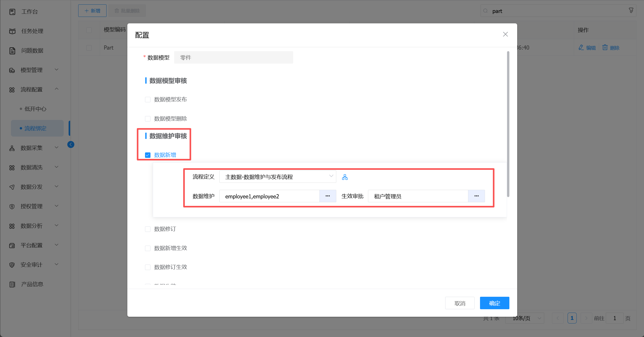Click the ellipsis button for 生效审批
Viewport: 644px width, 337px height.
[x=476, y=196]
